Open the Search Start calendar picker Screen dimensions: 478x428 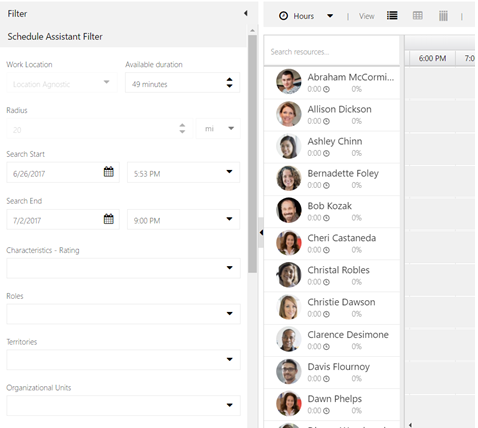click(109, 172)
